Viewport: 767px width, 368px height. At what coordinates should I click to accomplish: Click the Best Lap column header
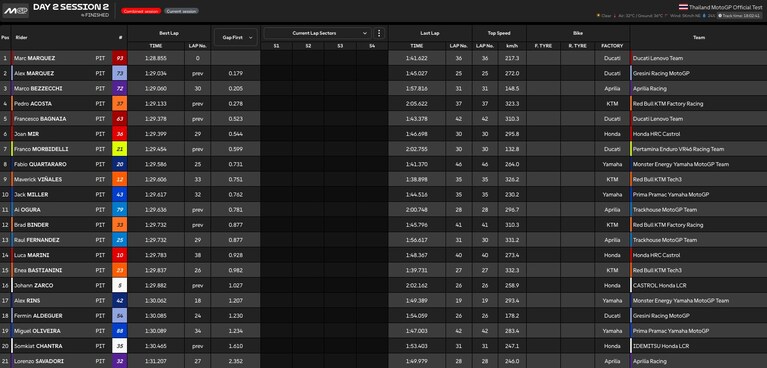point(169,33)
